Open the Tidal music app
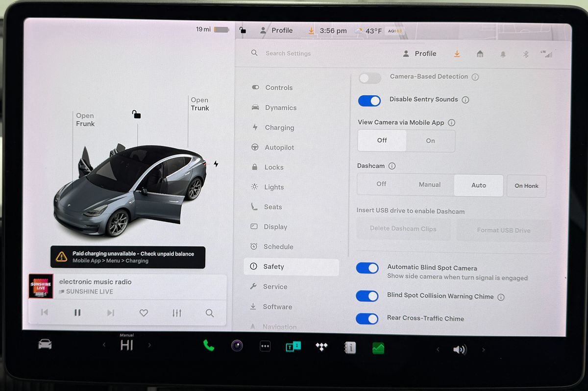 click(x=321, y=347)
